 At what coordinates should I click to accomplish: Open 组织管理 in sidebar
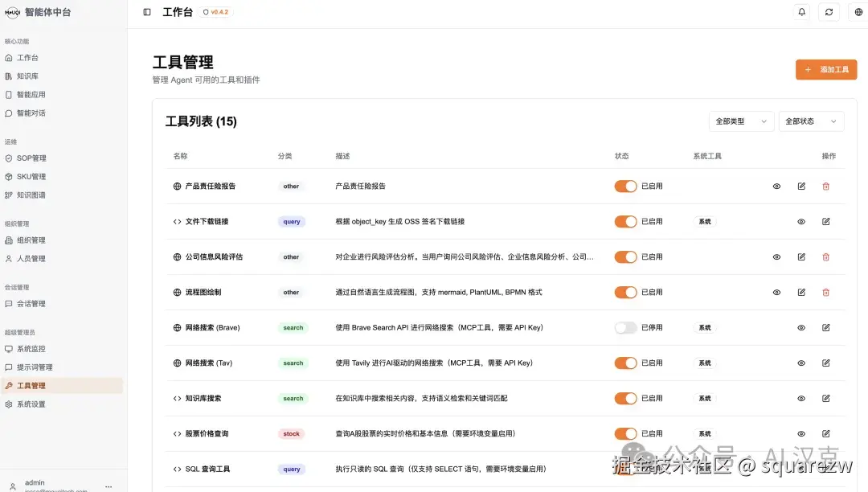(x=61, y=240)
